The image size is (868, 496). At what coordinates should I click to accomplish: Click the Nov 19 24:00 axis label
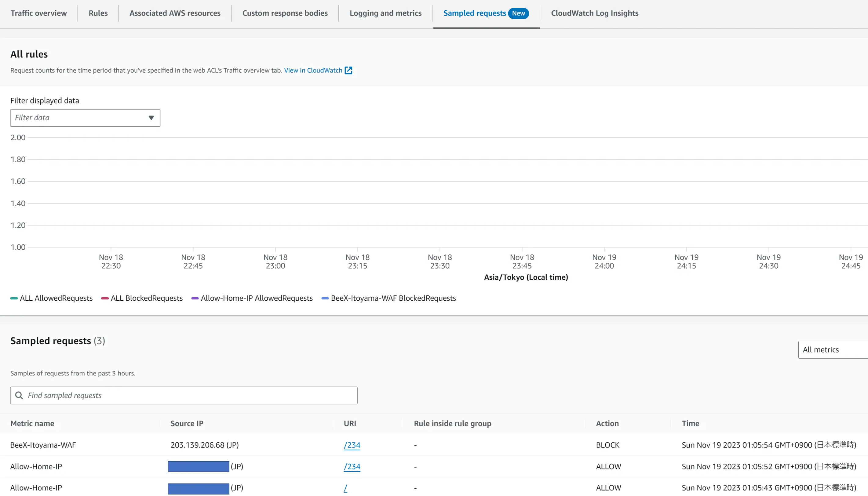coord(604,262)
